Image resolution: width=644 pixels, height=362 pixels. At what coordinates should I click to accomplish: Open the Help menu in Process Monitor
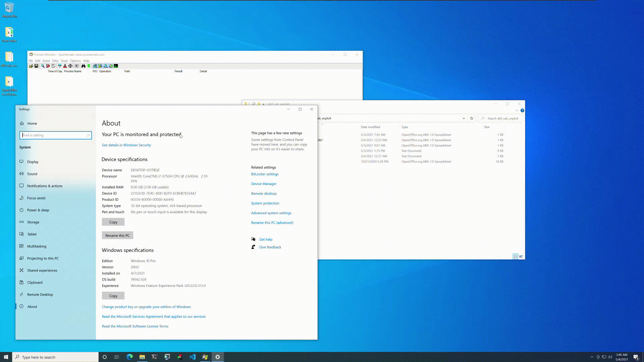coord(86,61)
